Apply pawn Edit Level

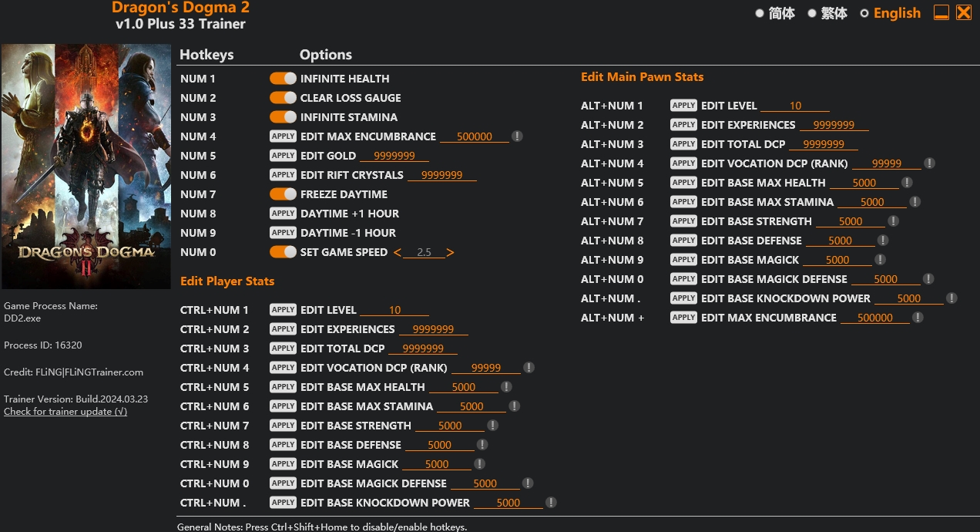click(x=683, y=106)
